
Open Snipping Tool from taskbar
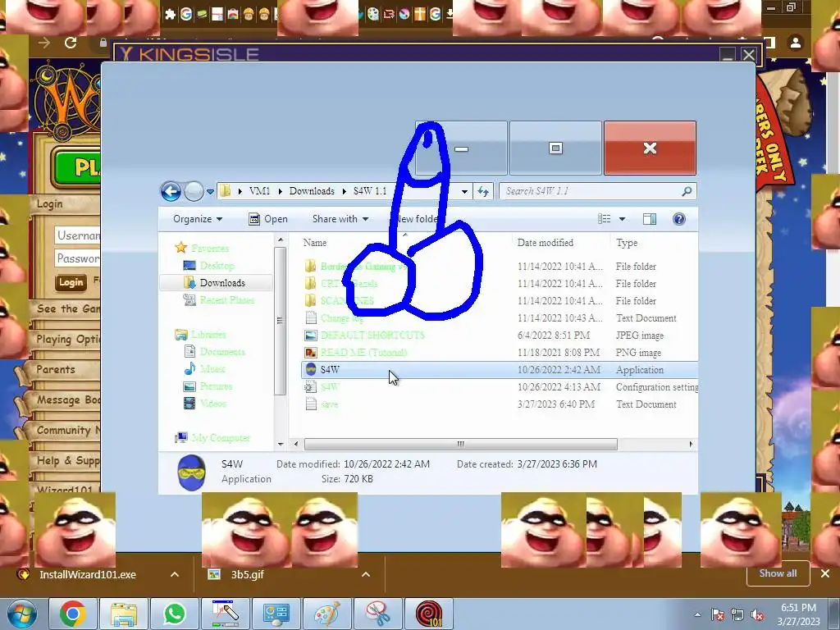tap(377, 614)
